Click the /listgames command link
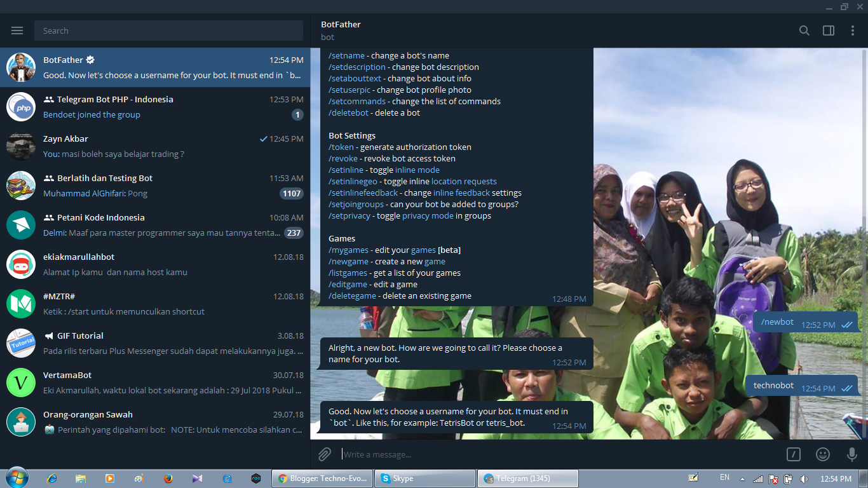The width and height of the screenshot is (868, 488). pos(348,273)
